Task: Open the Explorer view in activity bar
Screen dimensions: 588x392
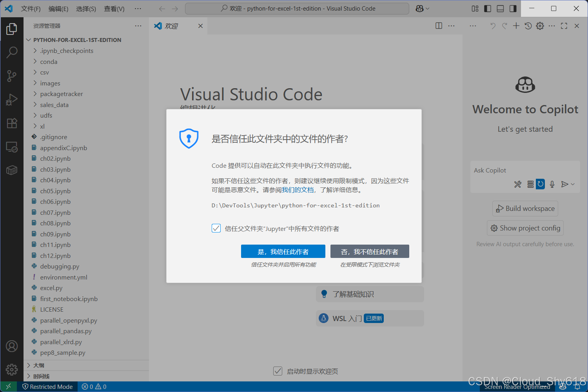Action: (x=12, y=29)
